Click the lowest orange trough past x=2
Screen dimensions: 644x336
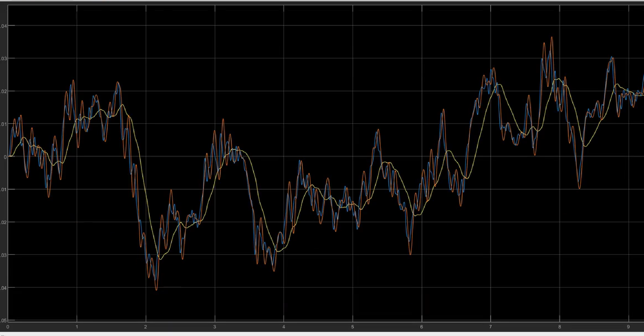click(156, 290)
